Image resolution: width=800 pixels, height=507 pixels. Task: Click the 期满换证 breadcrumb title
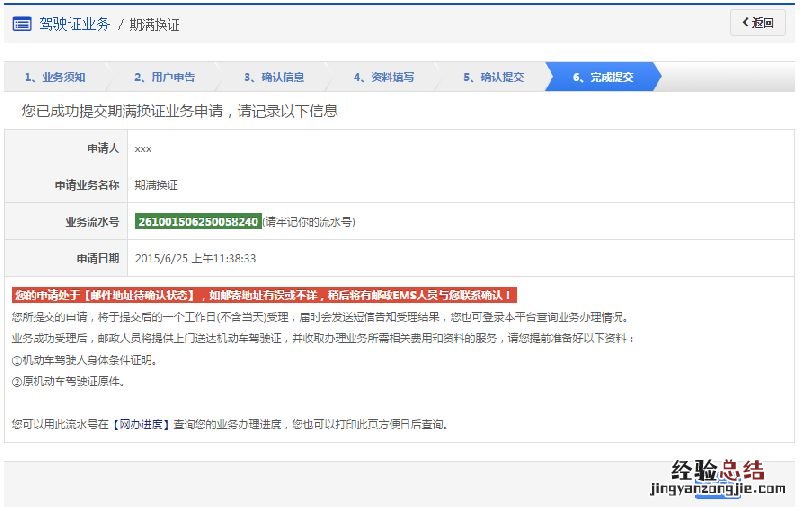[x=155, y=24]
